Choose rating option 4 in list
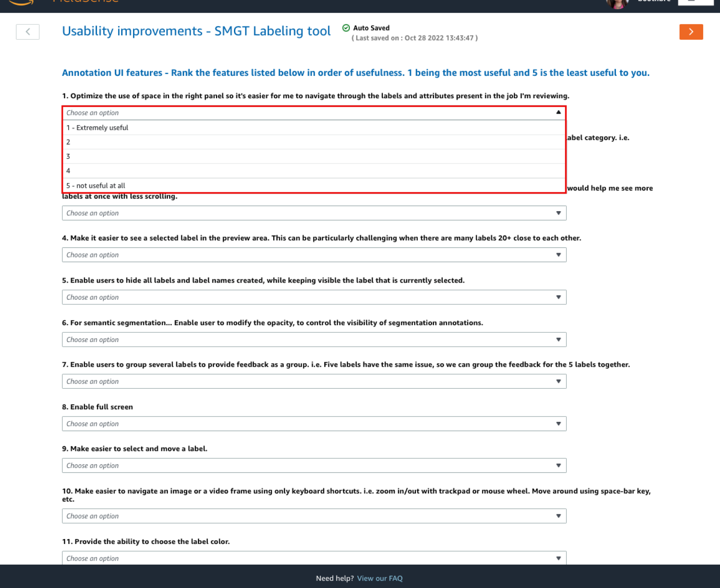 [x=314, y=171]
